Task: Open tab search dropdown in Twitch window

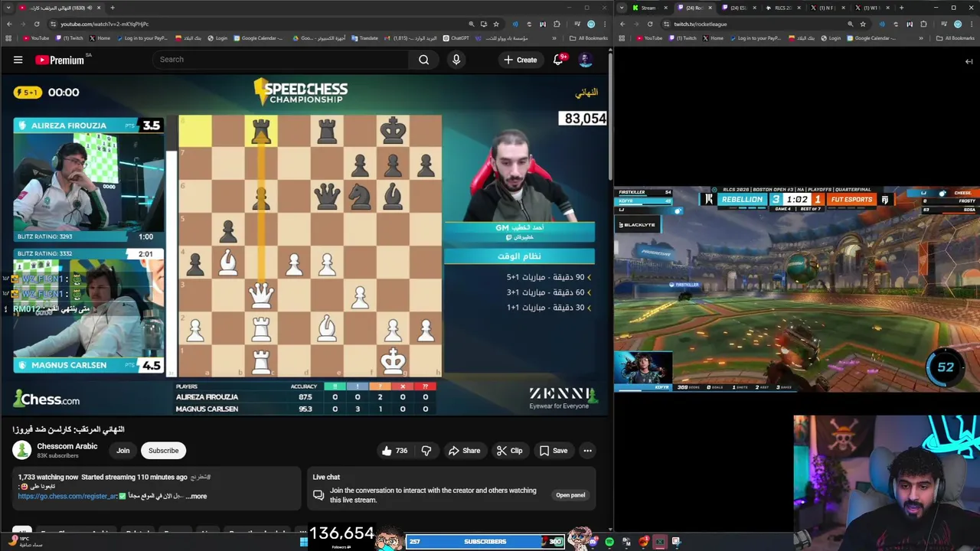Action: 622,8
